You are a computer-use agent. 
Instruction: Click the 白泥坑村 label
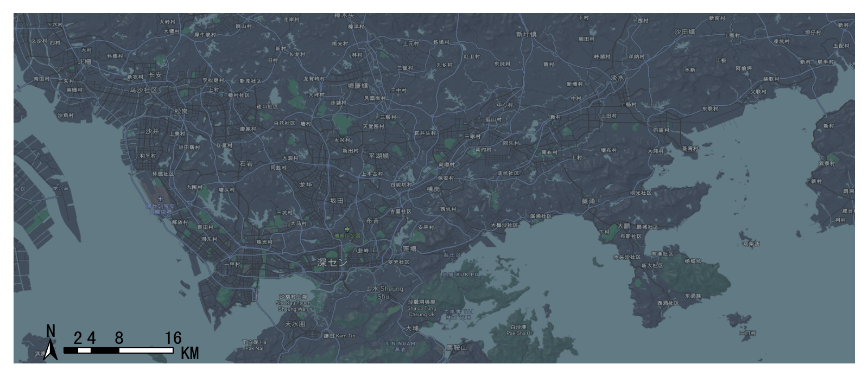pos(401,184)
